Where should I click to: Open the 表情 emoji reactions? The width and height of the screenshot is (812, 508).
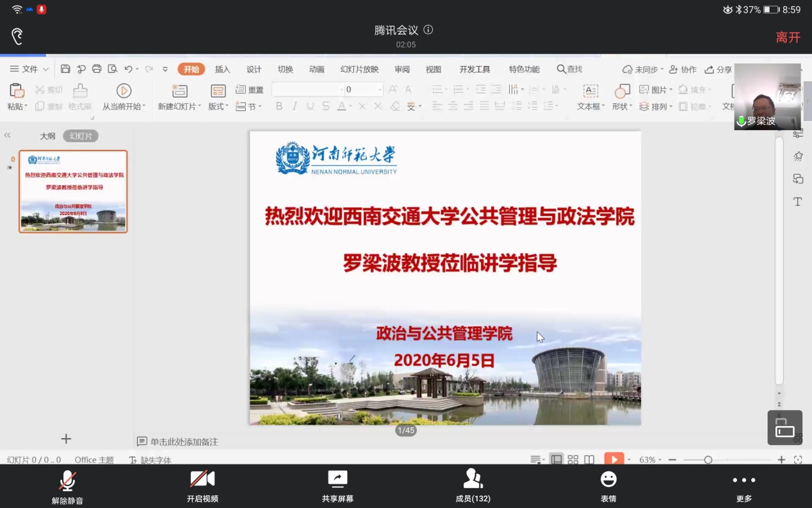608,486
